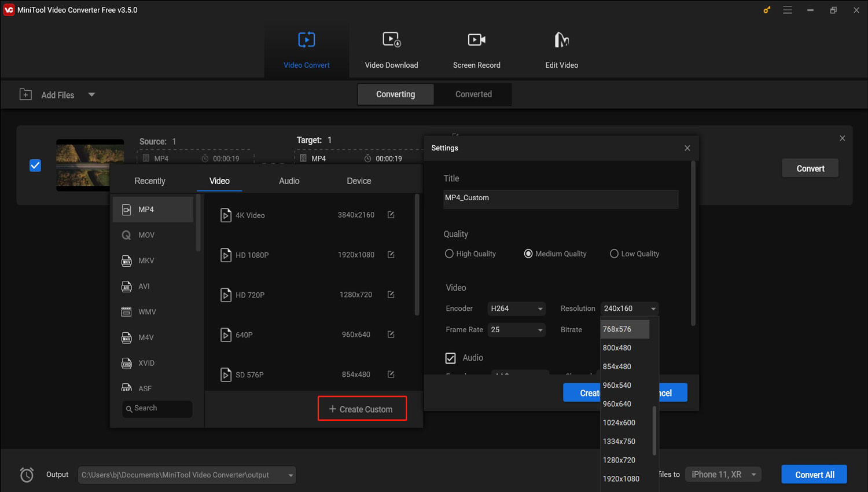Open the Device format tab

coord(359,181)
